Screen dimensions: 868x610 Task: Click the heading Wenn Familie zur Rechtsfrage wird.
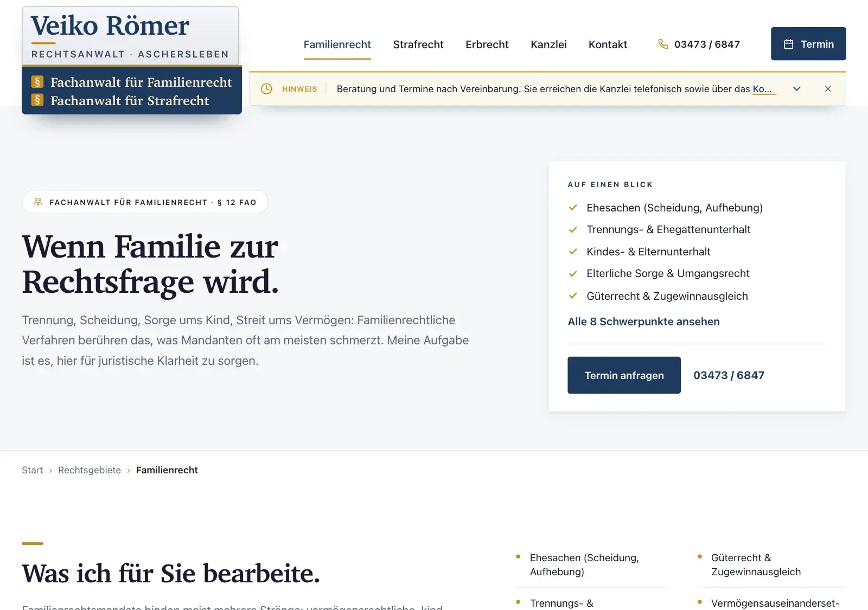[150, 264]
